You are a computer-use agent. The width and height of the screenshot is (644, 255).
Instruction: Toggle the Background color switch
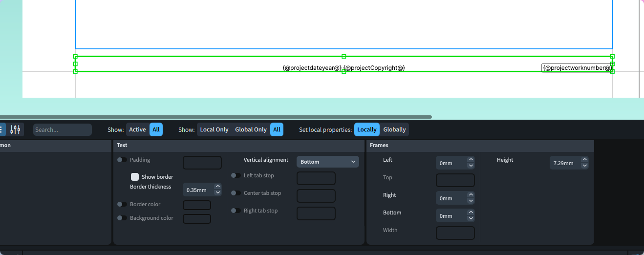(x=122, y=218)
